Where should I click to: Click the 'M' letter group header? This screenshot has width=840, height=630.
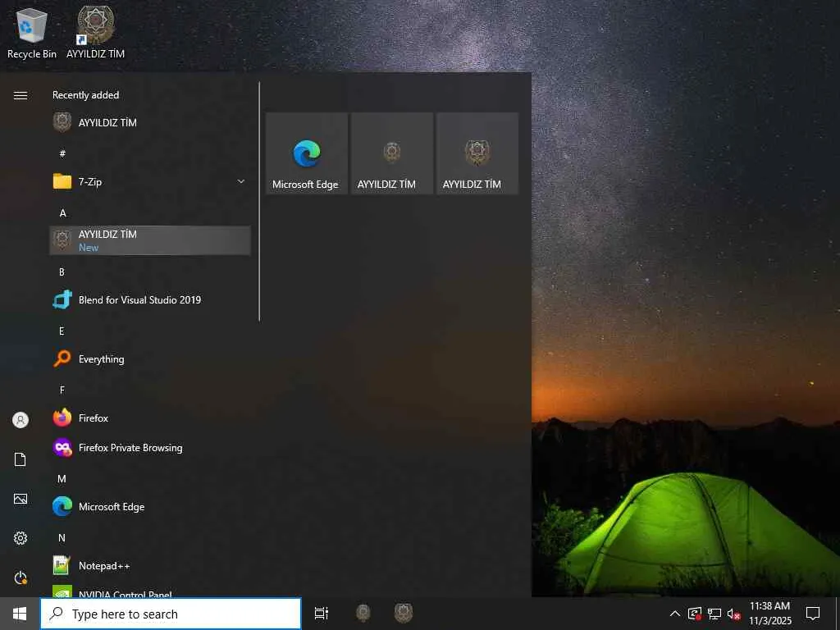(x=62, y=479)
